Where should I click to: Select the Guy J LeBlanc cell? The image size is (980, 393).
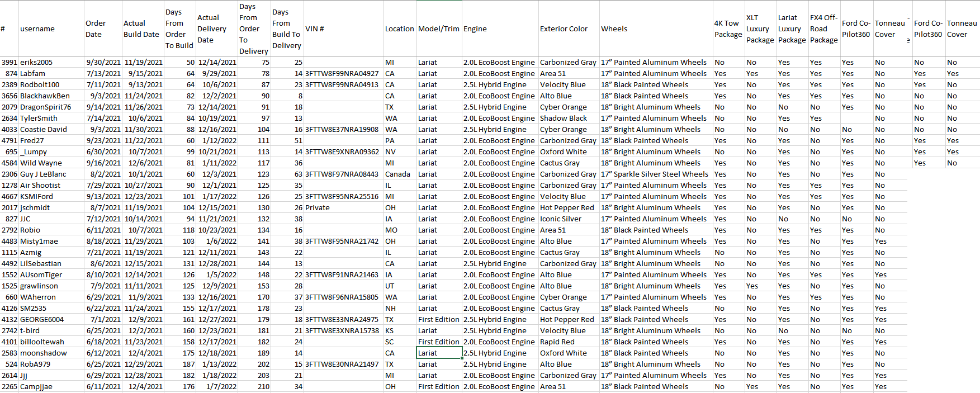[x=51, y=174]
